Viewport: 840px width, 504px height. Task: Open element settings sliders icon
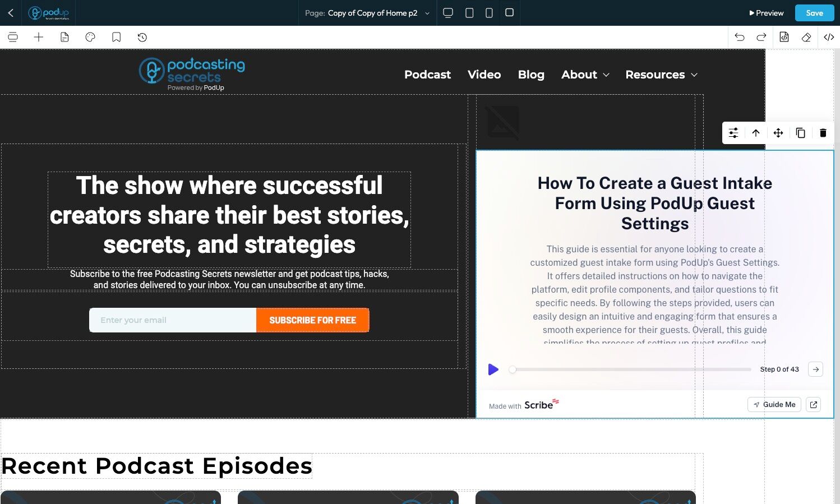[733, 133]
